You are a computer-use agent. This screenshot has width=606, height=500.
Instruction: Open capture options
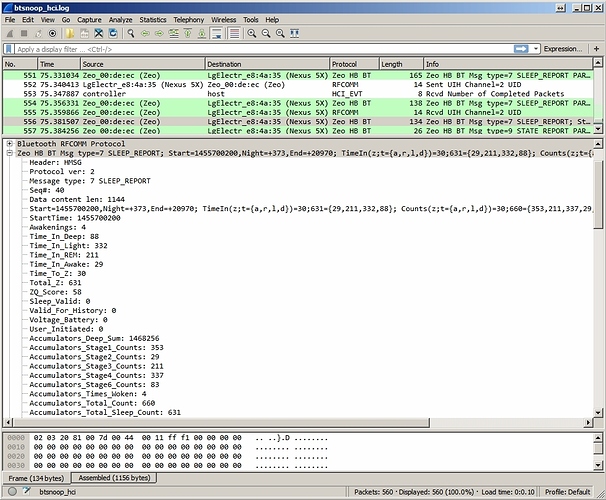tap(52, 34)
